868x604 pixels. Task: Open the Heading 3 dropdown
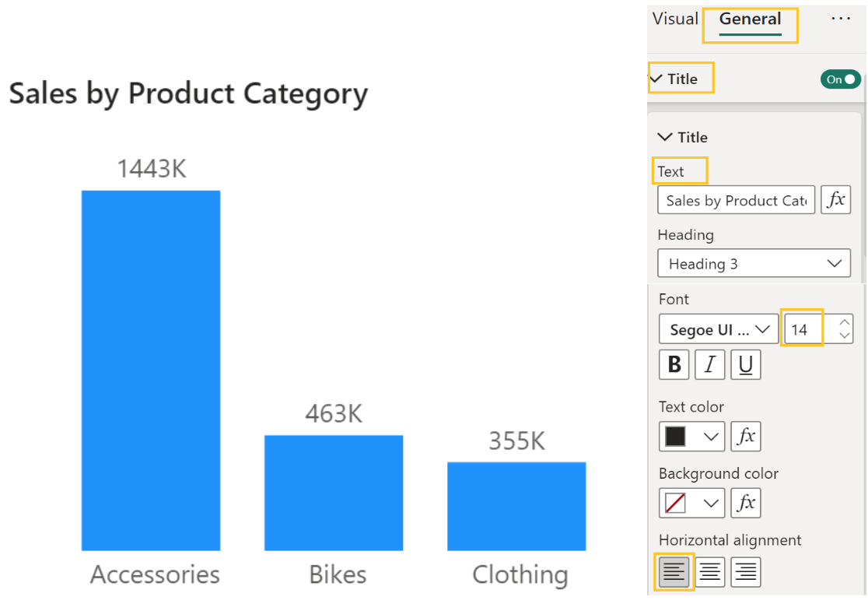754,264
